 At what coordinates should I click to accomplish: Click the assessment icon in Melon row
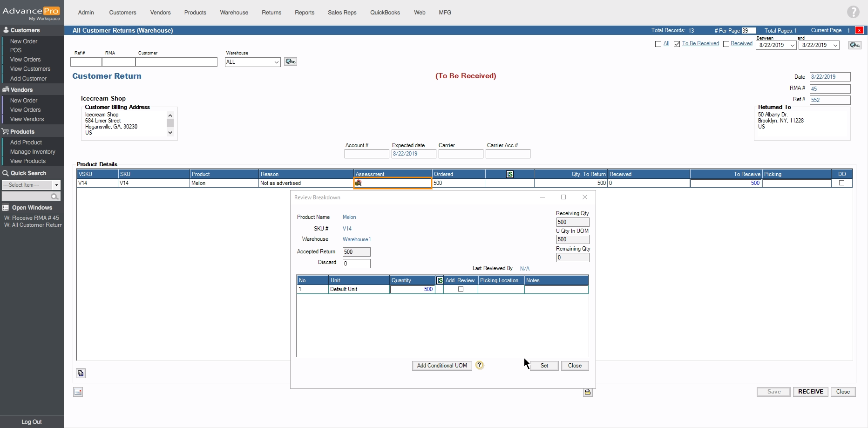(358, 183)
